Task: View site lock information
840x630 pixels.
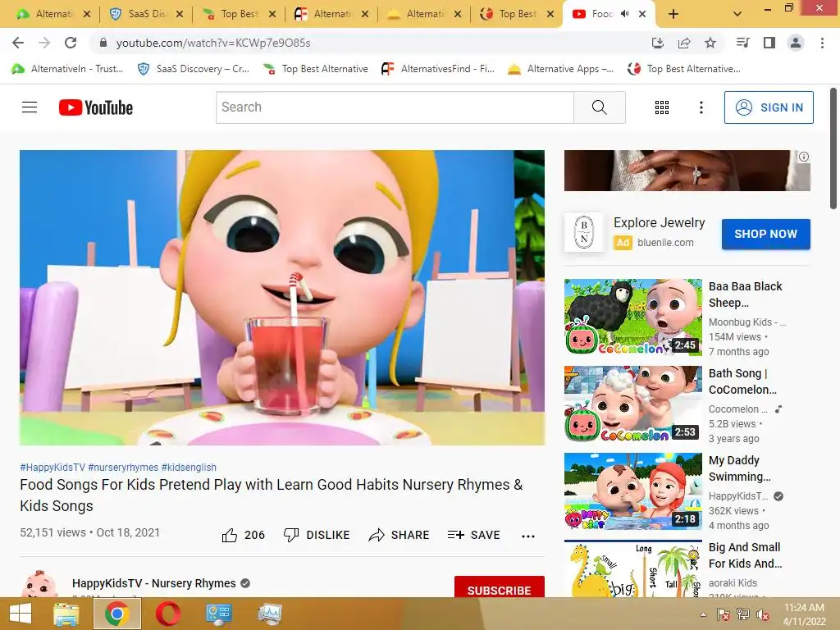Action: (103, 43)
